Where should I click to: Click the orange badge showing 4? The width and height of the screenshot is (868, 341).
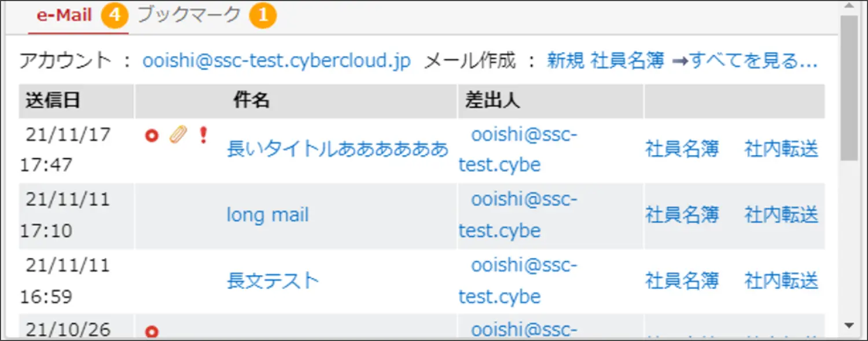pyautogui.click(x=115, y=16)
